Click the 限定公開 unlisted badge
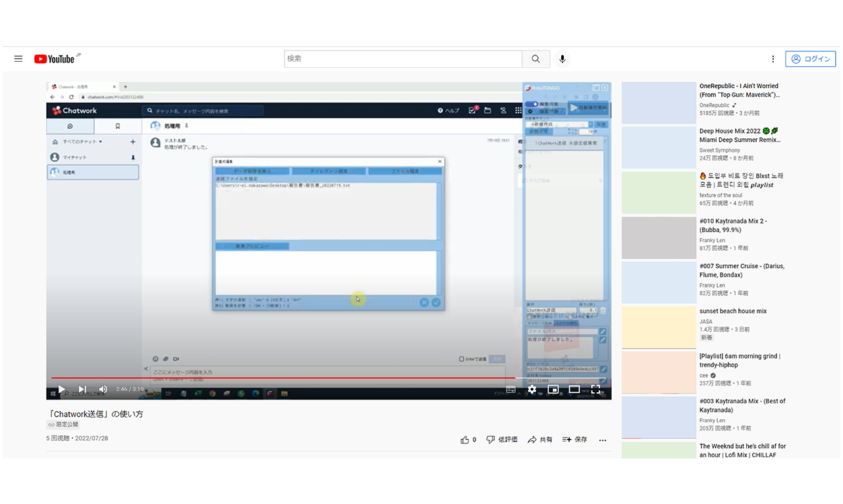Image resolution: width=843 pixels, height=504 pixels. [x=63, y=425]
